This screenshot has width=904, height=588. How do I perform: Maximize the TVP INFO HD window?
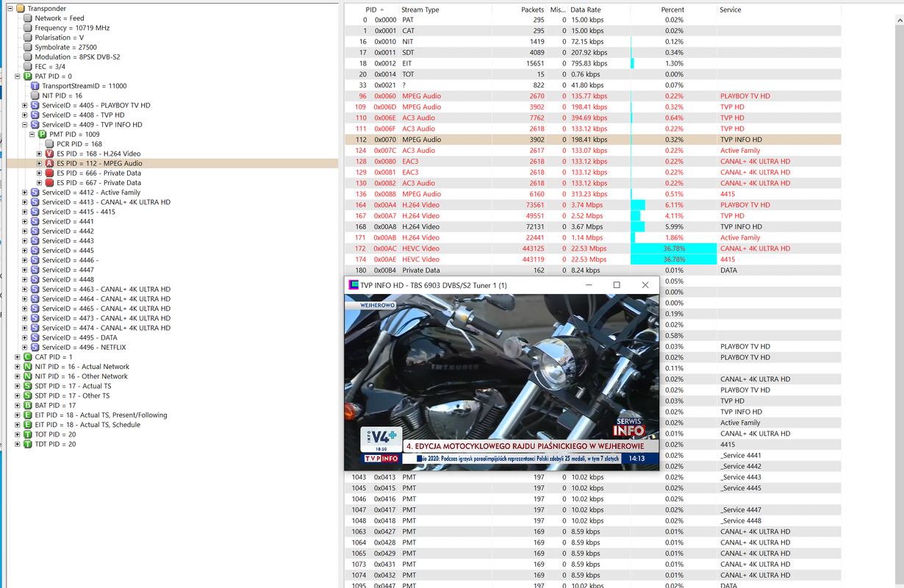pos(617,285)
